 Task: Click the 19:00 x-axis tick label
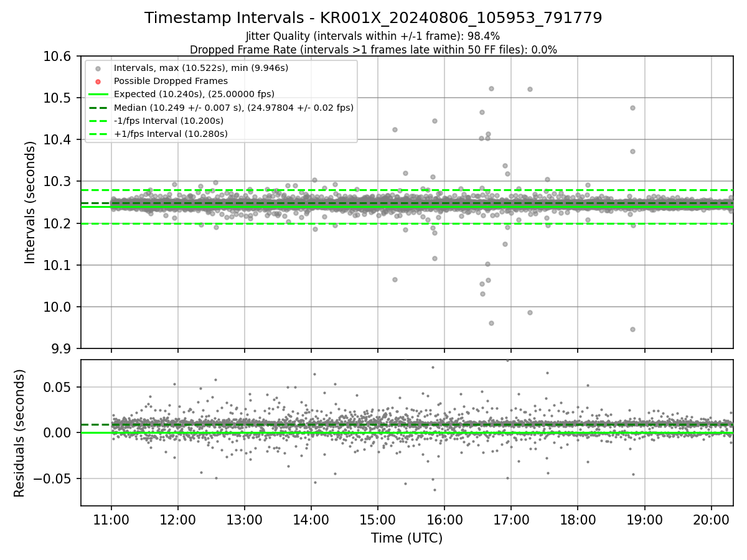[644, 519]
